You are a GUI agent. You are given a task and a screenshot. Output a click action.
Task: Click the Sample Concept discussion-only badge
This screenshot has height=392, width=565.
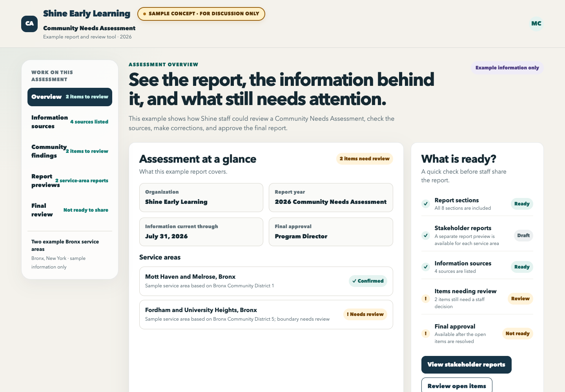pyautogui.click(x=201, y=14)
